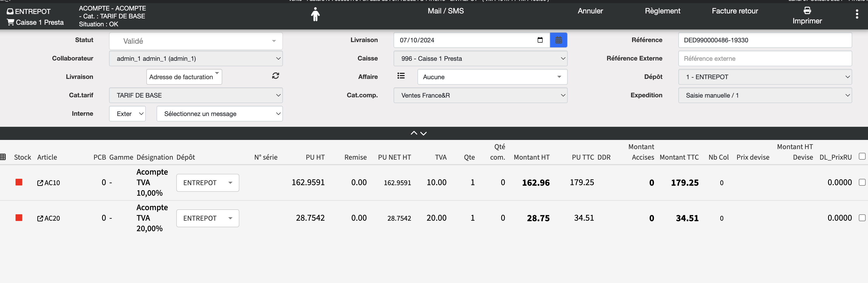Open the three-dot more options menu
The image size is (868, 283).
[x=856, y=14]
